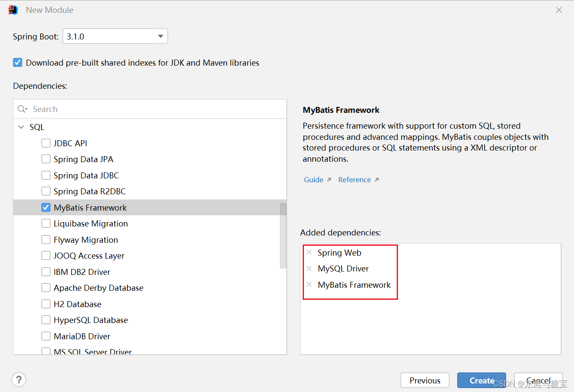Select the 'Apache Derby Database' row text
The width and height of the screenshot is (574, 392).
pyautogui.click(x=98, y=288)
